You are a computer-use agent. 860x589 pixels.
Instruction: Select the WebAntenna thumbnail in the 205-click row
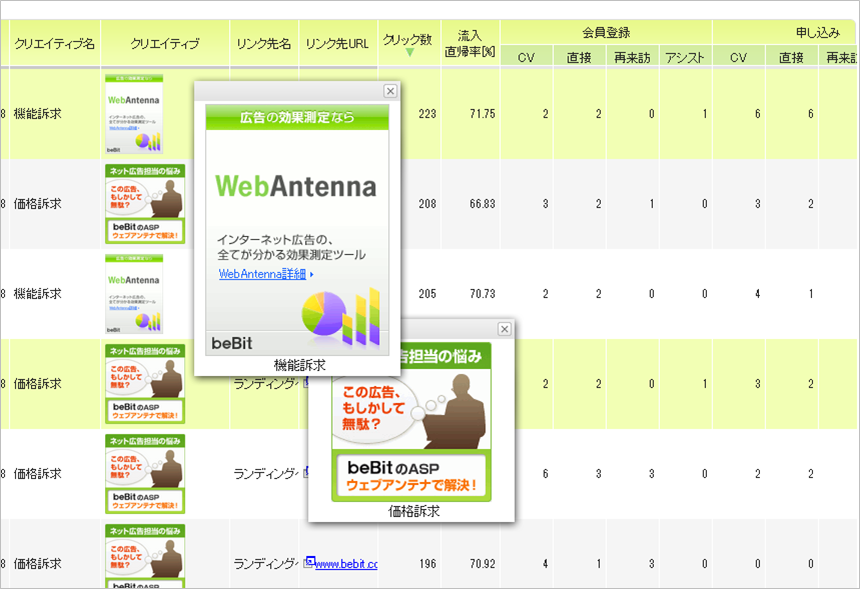point(134,294)
